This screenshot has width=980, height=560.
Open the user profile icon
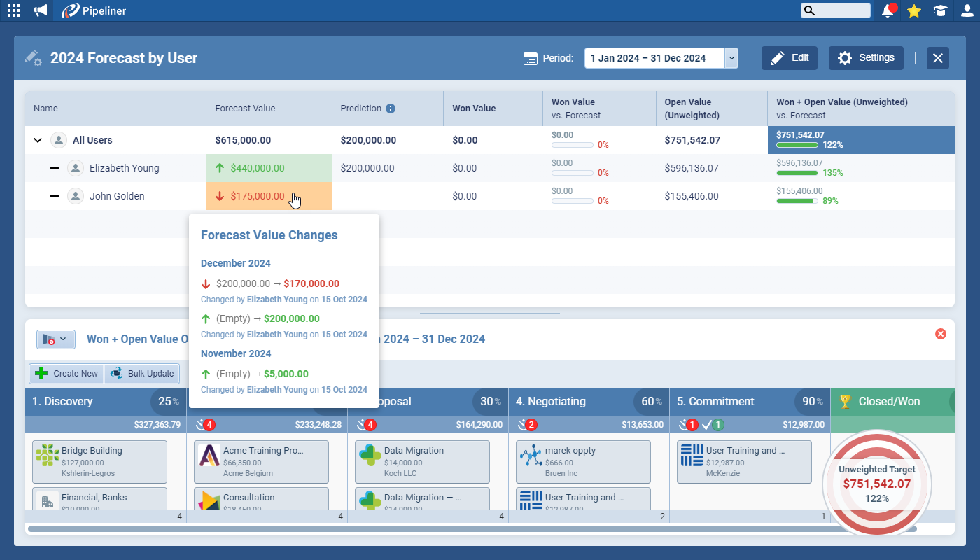coord(966,10)
